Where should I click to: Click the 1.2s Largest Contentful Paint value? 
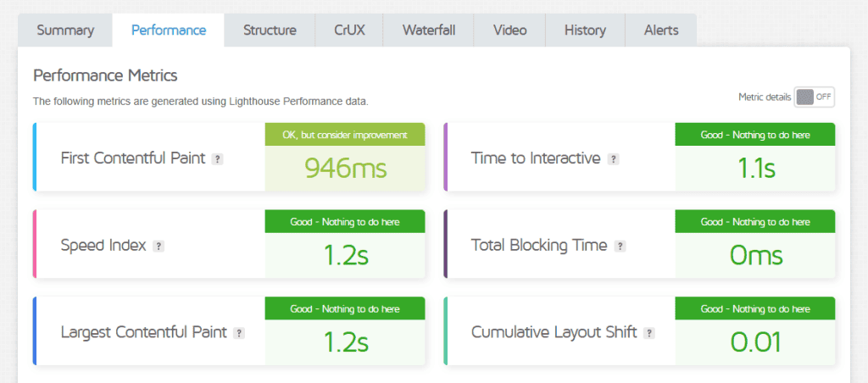pos(346,342)
